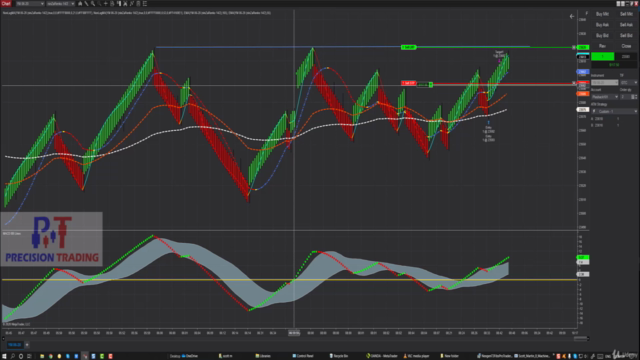Open Libraries taskbar shortcut
Viewport: 640px width, 360px height.
tap(263, 356)
